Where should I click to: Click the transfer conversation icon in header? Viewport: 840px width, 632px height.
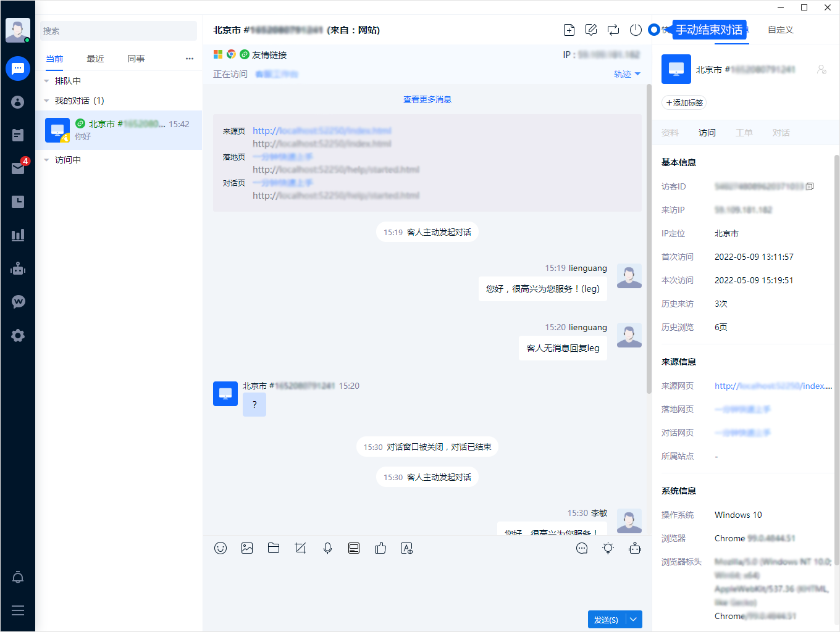pyautogui.click(x=613, y=30)
